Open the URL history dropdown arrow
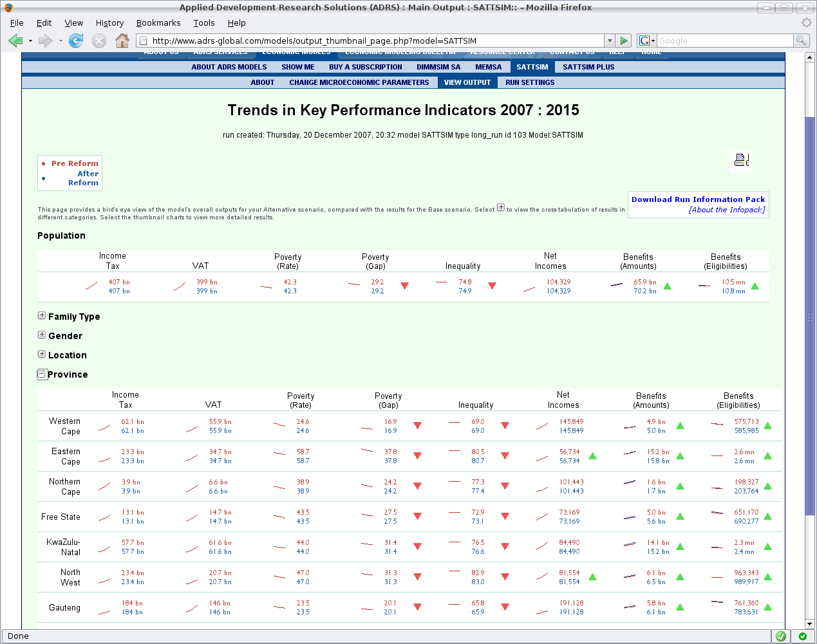817x644 pixels. tap(610, 41)
